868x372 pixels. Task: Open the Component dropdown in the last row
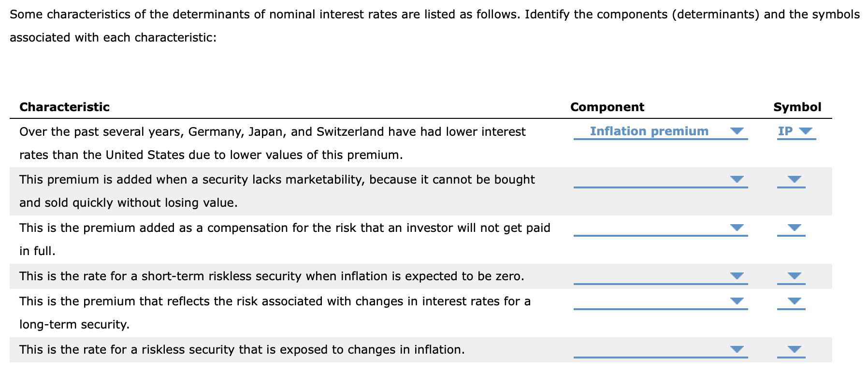pos(737,349)
